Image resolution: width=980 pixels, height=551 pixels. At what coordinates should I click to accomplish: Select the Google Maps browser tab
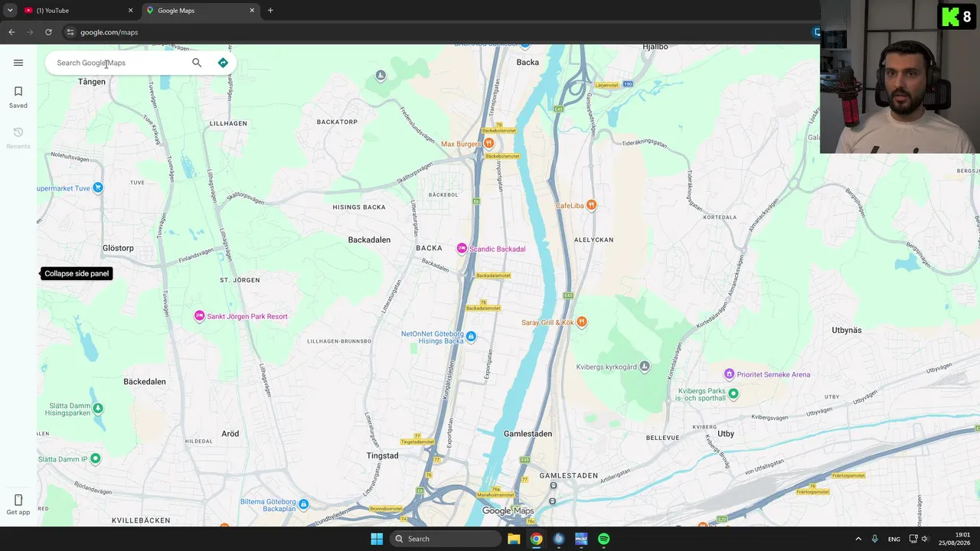[201, 11]
